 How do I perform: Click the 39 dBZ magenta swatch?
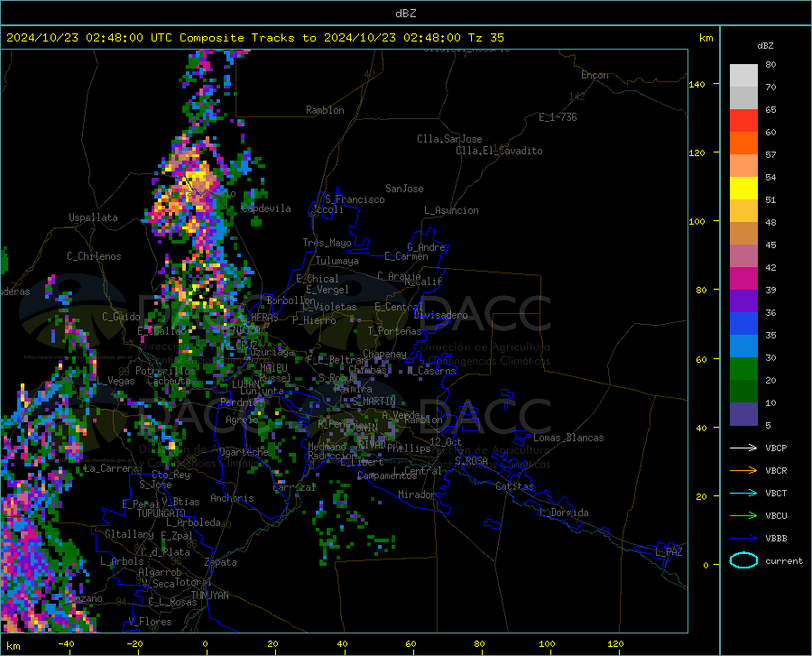743,279
